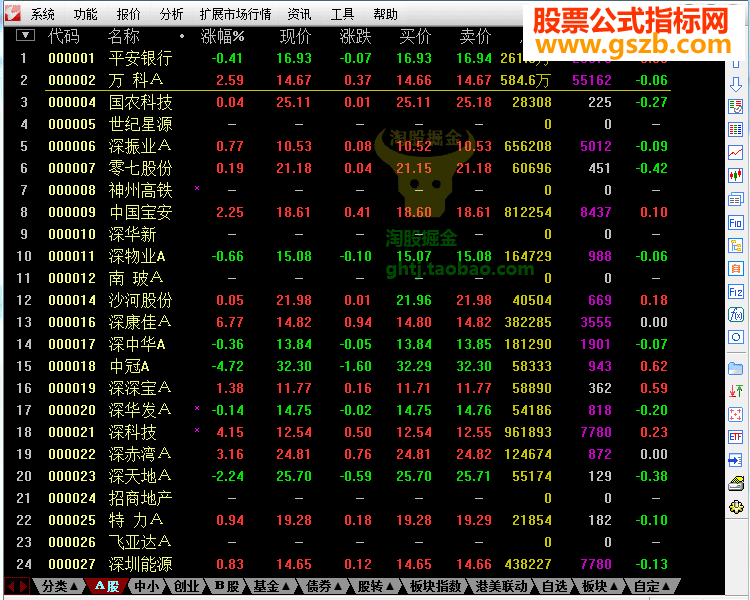Switch to the 板块指数 tab
This screenshot has width=750, height=600.
(435, 586)
